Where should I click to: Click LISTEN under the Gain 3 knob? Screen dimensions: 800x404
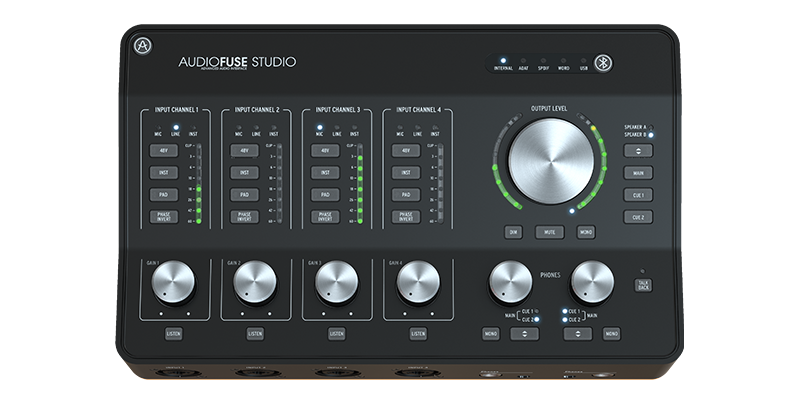click(x=337, y=333)
